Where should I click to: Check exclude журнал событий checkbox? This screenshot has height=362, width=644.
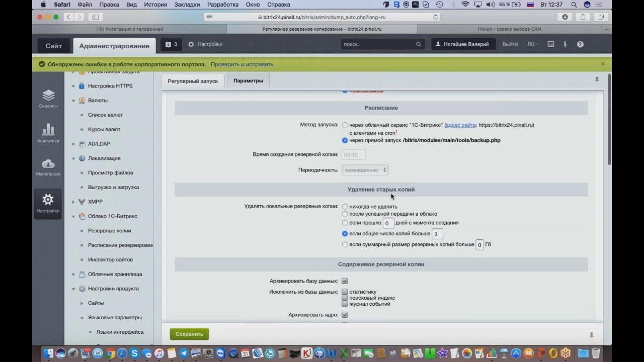tap(345, 304)
